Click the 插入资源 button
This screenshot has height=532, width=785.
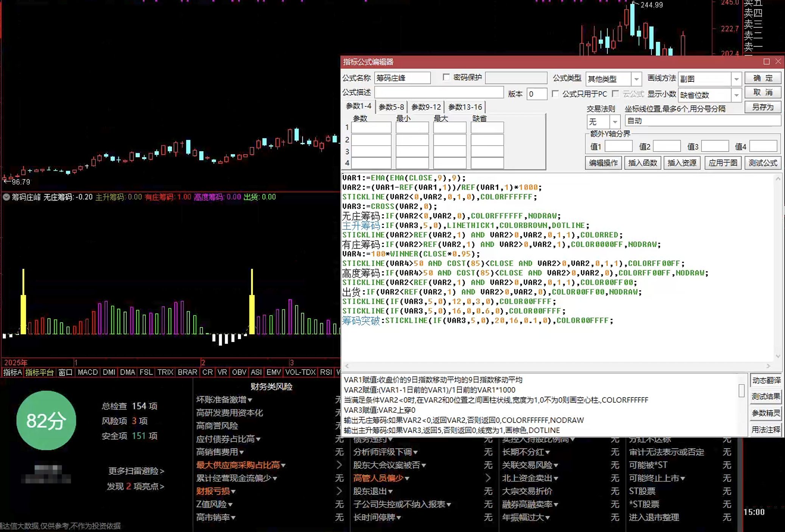coord(682,163)
